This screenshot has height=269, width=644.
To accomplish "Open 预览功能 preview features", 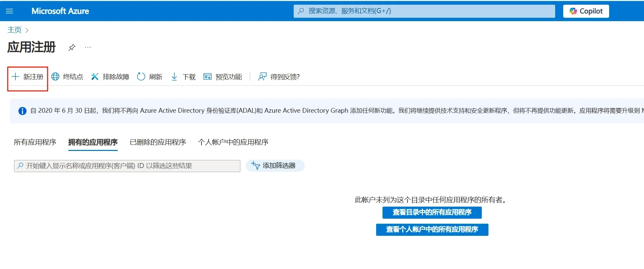I will click(223, 77).
